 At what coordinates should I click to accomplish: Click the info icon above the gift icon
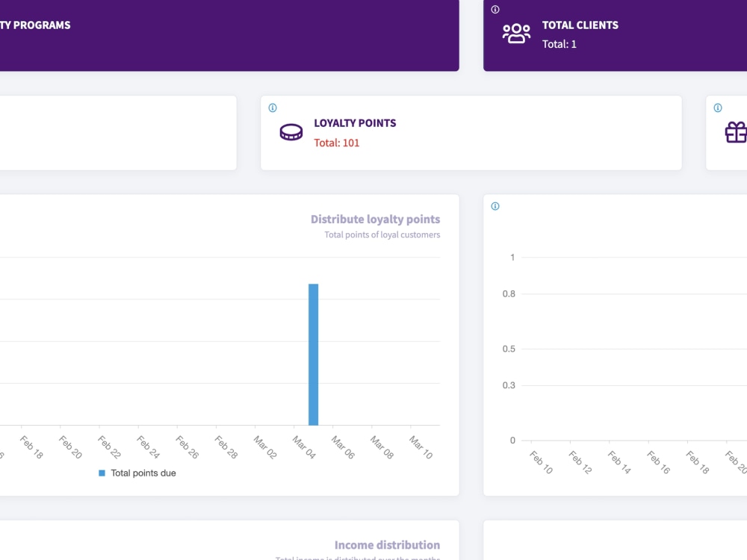(718, 108)
